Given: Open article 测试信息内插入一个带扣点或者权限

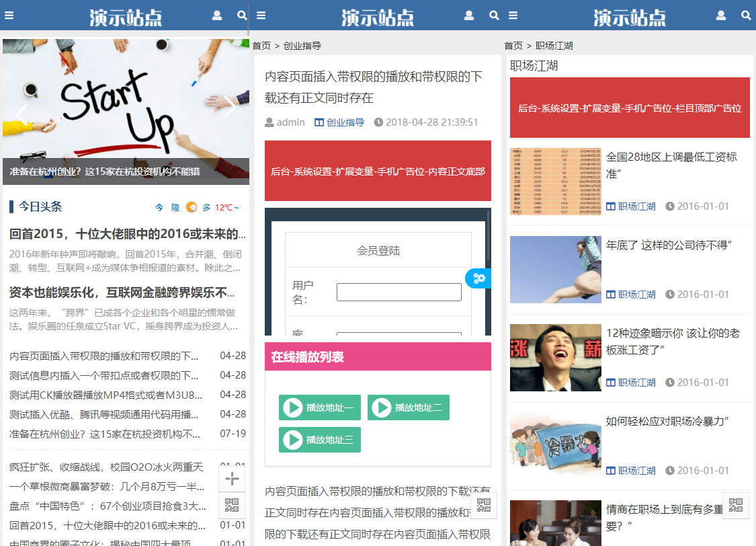Looking at the screenshot, I should click(x=103, y=375).
